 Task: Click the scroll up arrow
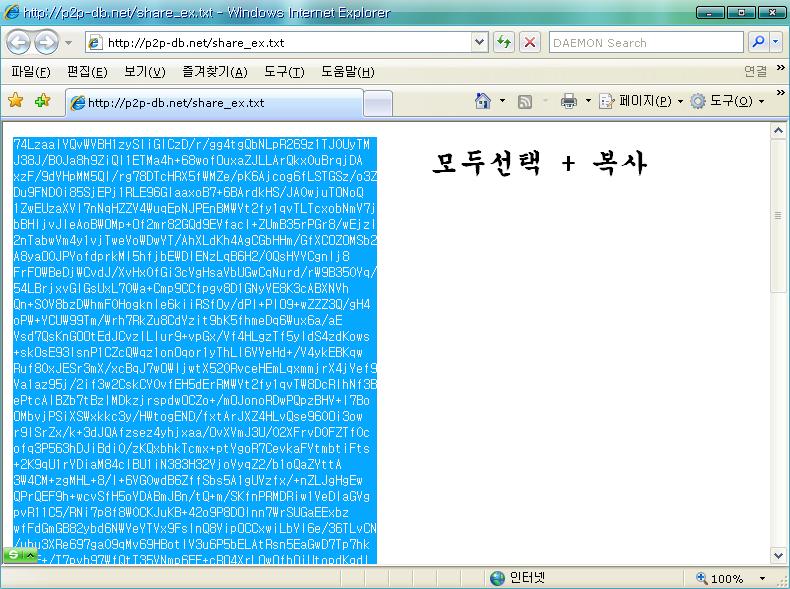click(x=778, y=131)
